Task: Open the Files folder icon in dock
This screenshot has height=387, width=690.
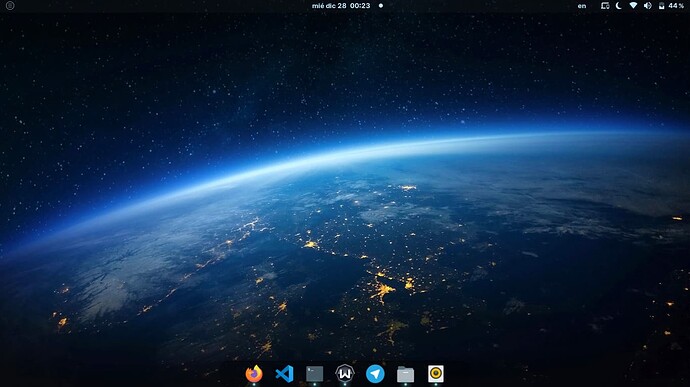Action: [x=405, y=374]
